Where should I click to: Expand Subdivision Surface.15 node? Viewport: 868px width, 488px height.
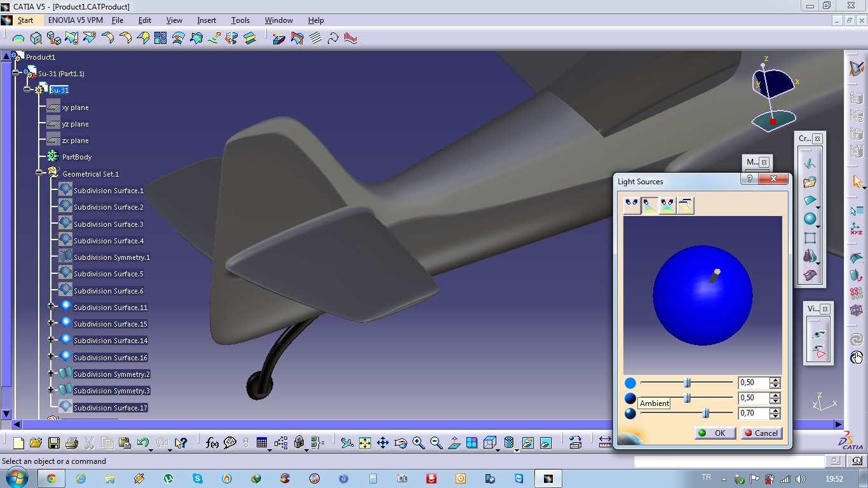click(x=51, y=323)
